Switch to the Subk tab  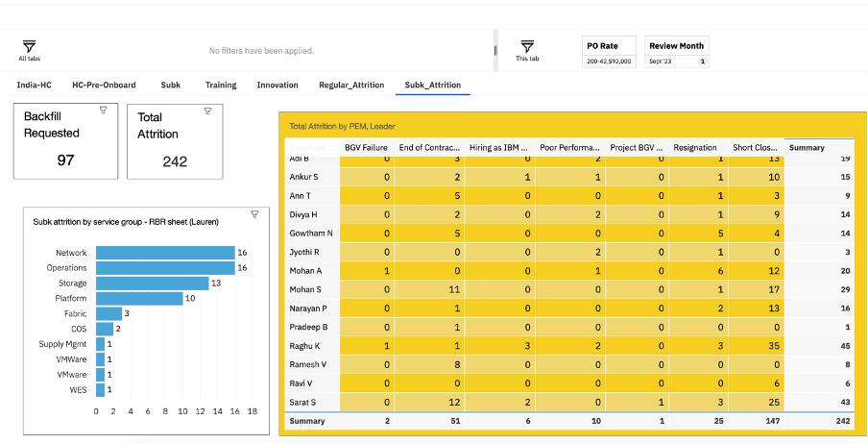pyautogui.click(x=171, y=85)
